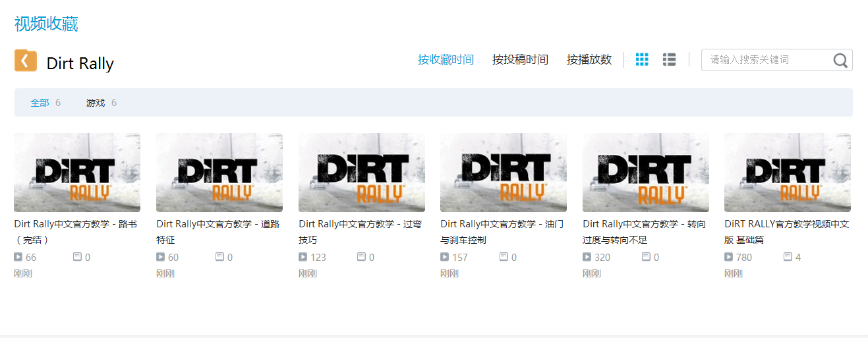This screenshot has width=868, height=338.
Task: Click play count icon for 道路特征 video
Action: tap(160, 257)
